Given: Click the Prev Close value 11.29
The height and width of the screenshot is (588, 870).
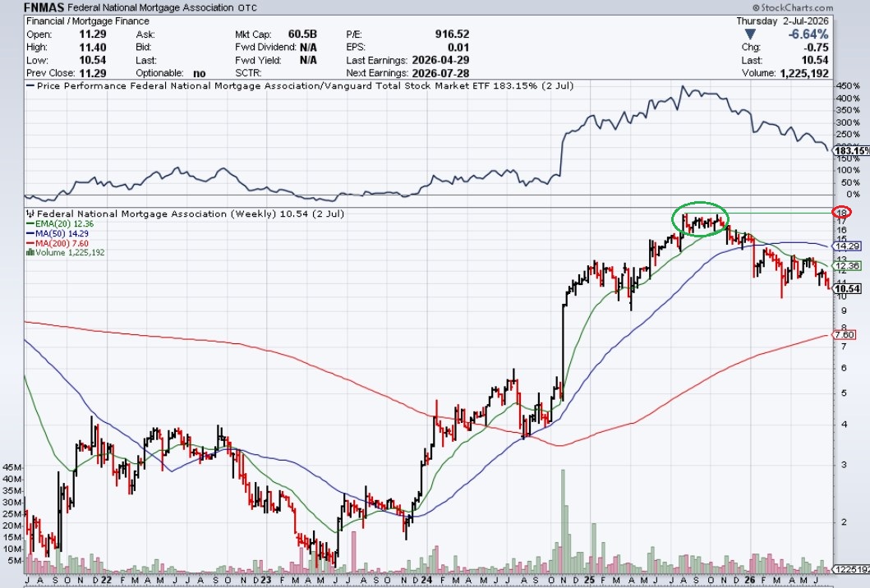Looking at the screenshot, I should (x=93, y=73).
